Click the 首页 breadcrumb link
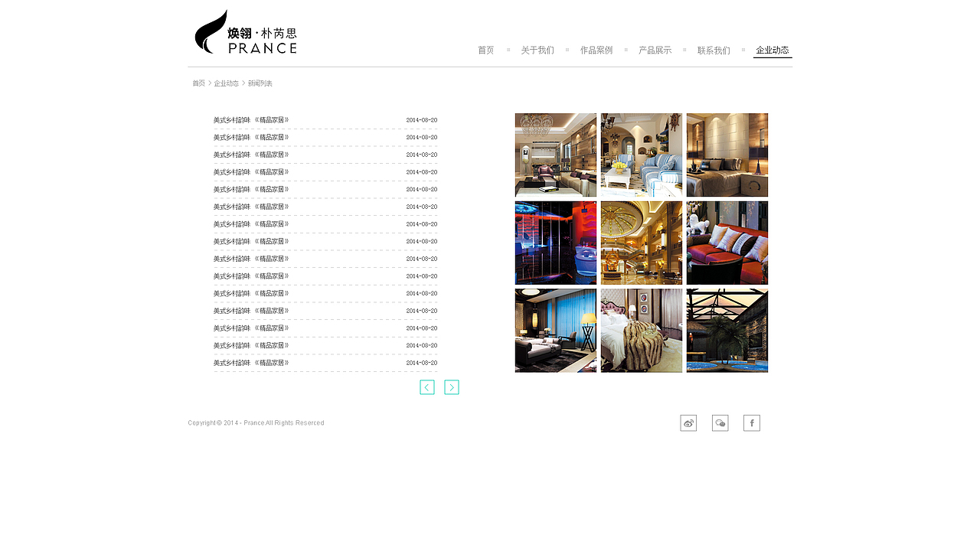The image size is (980, 551). tap(198, 83)
